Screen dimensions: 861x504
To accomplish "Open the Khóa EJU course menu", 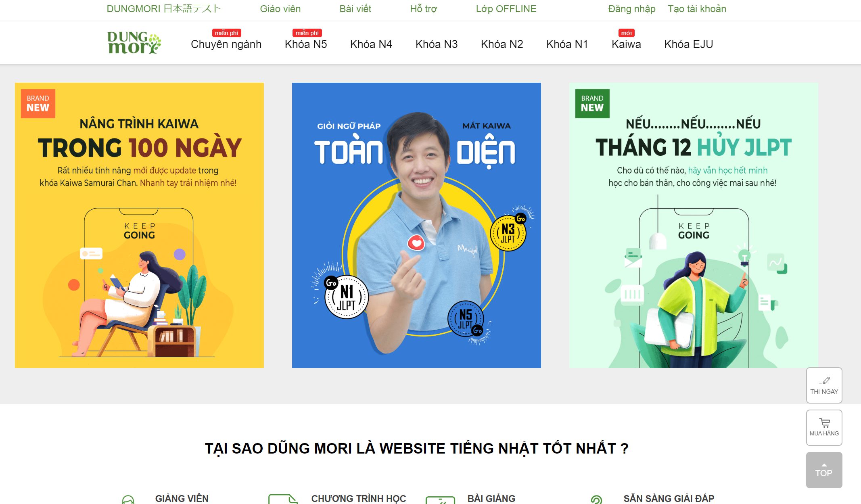I will [x=689, y=44].
